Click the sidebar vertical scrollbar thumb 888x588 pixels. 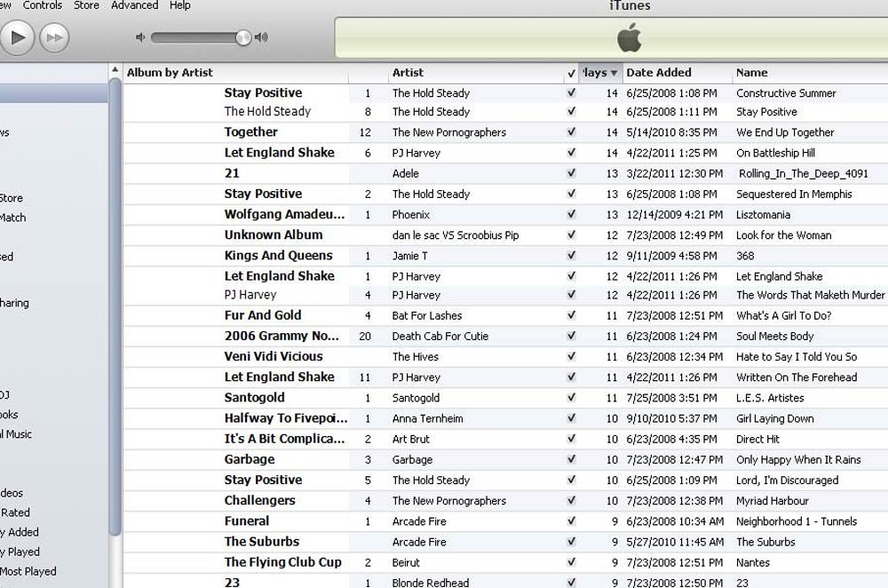[115, 306]
